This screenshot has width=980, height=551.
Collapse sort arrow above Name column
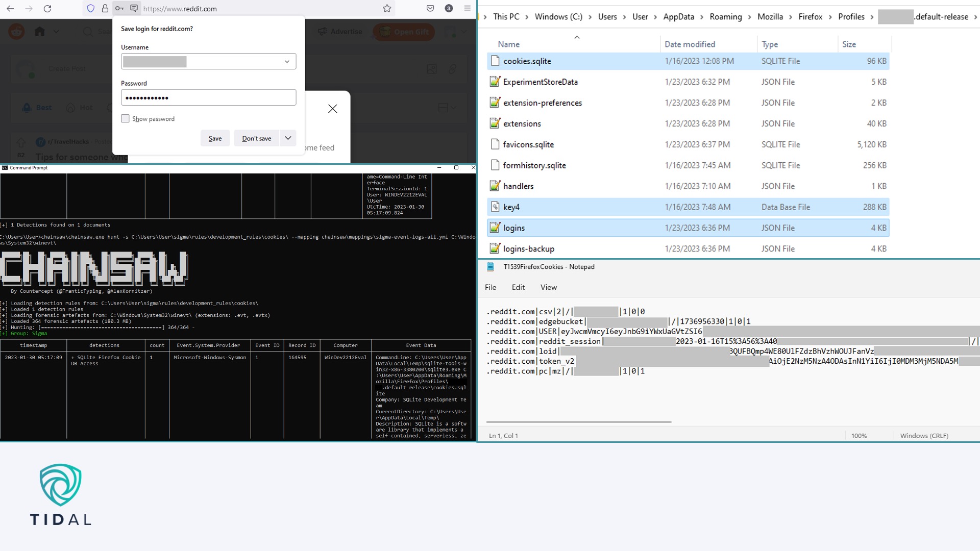(x=577, y=37)
